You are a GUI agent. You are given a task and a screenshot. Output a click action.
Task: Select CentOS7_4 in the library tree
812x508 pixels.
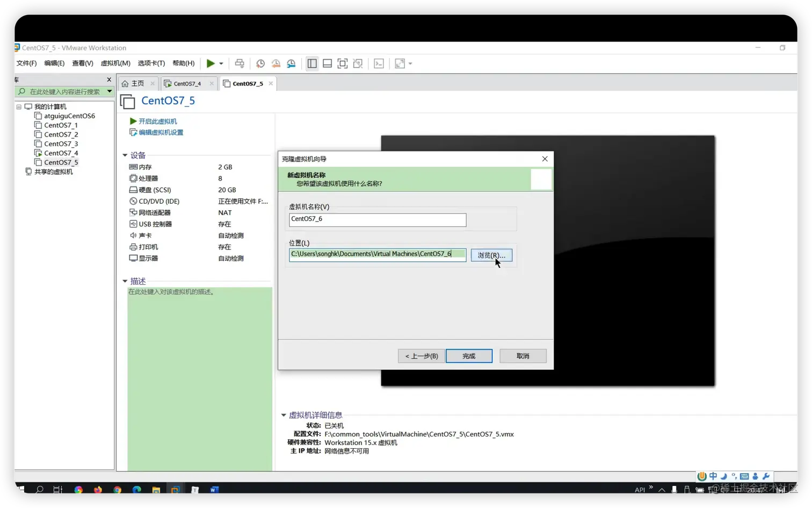coord(61,153)
